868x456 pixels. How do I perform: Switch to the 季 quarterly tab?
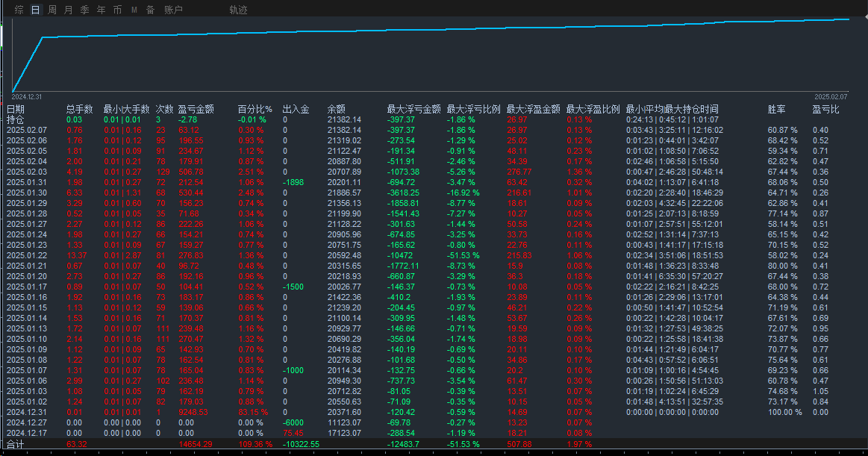click(84, 10)
